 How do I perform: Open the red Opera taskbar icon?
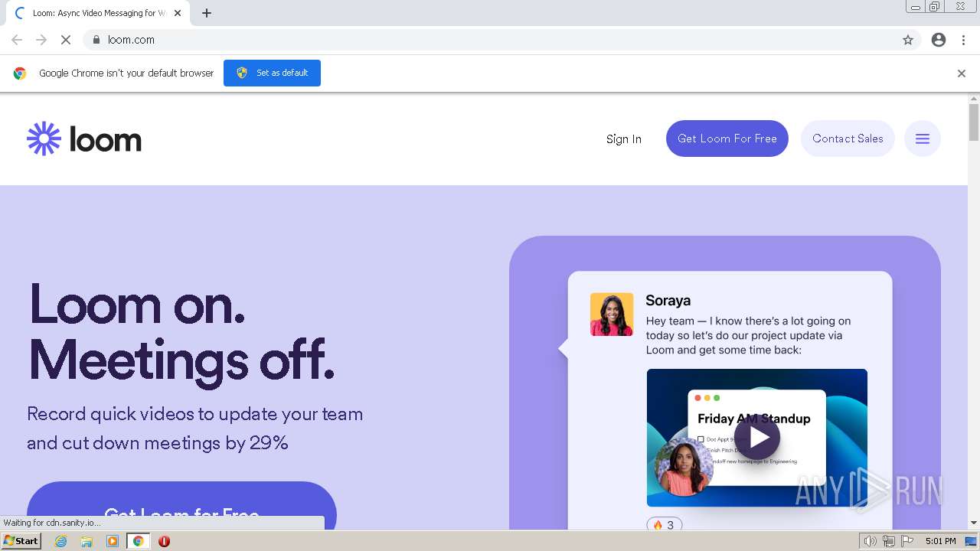coord(164,541)
